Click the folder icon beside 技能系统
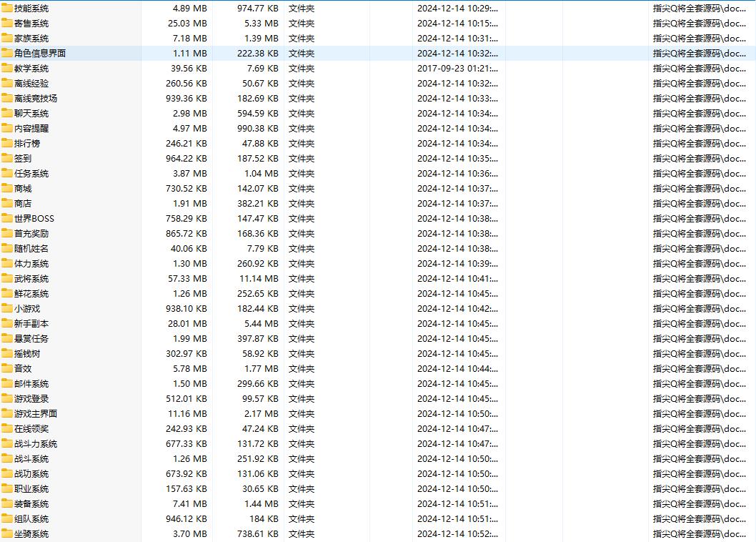Image resolution: width=756 pixels, height=542 pixels. (7, 9)
